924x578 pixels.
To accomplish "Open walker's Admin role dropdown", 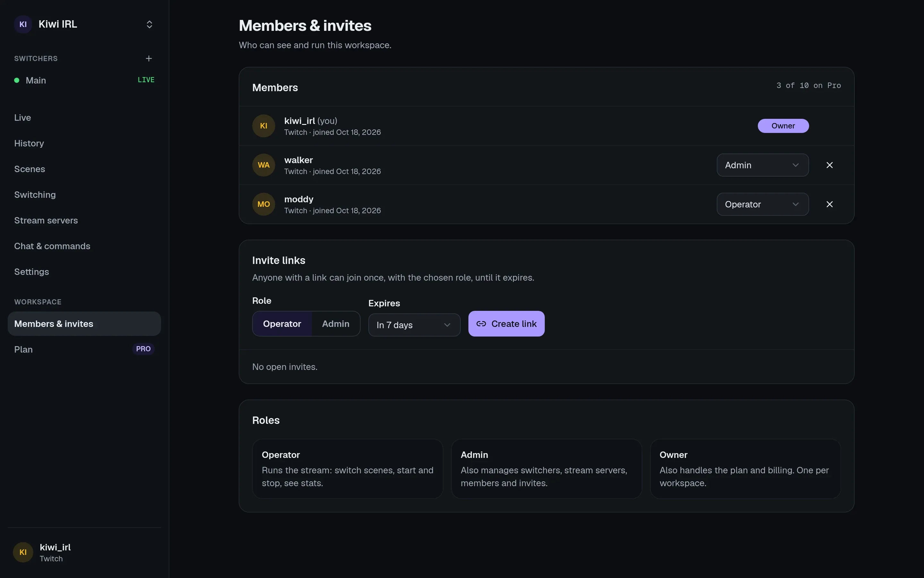I will pos(763,165).
